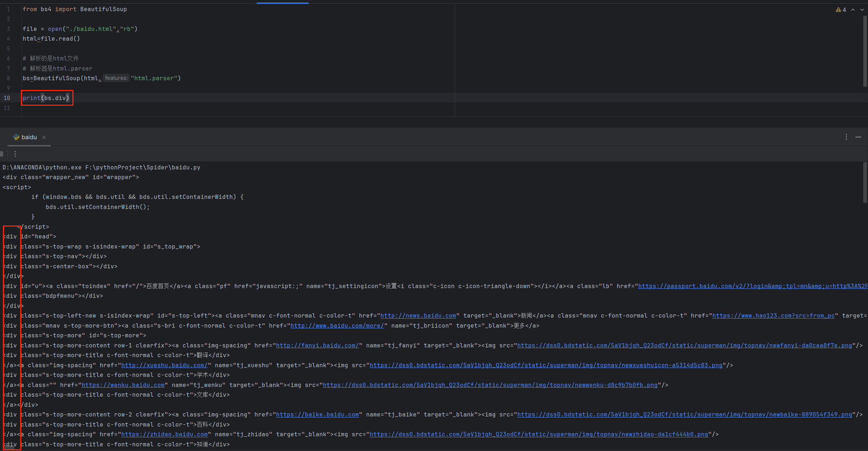Click the 'features:' inlay hint

[116, 78]
